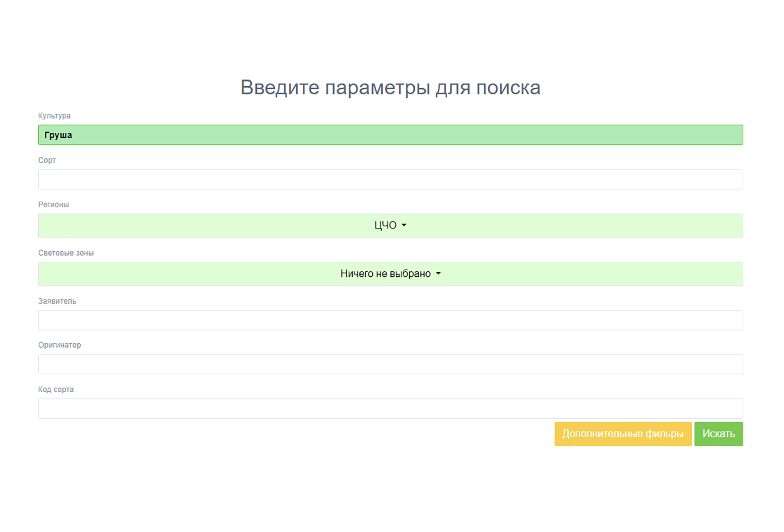
Task: Click the Оригинатор label text
Action: 59,345
